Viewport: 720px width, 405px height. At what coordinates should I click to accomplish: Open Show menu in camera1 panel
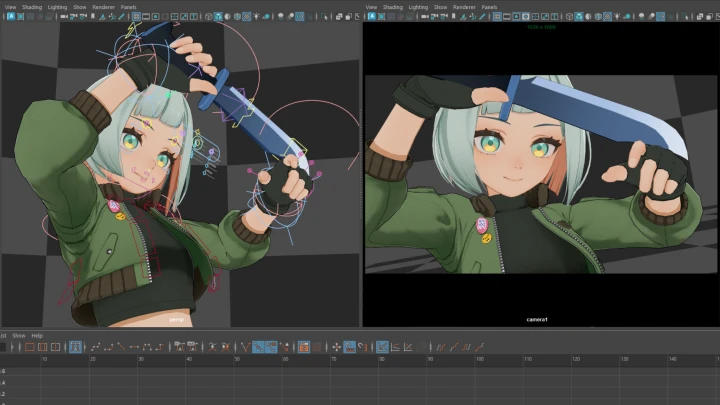point(440,7)
